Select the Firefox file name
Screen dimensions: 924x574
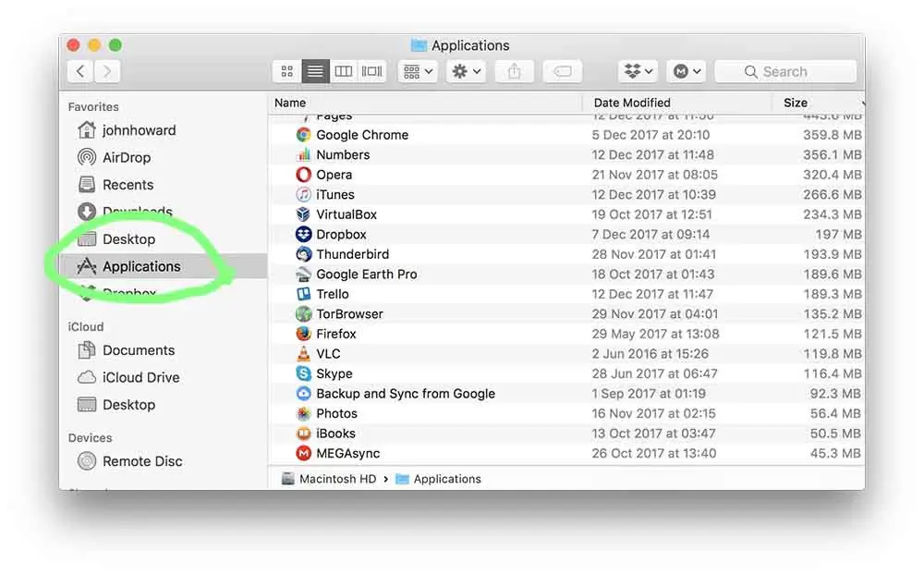336,334
